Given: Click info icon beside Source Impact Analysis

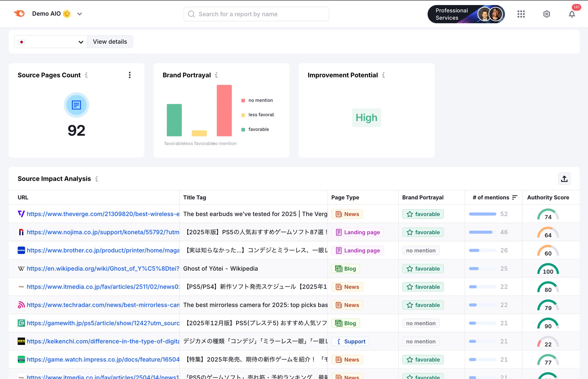Looking at the screenshot, I should pos(96,179).
